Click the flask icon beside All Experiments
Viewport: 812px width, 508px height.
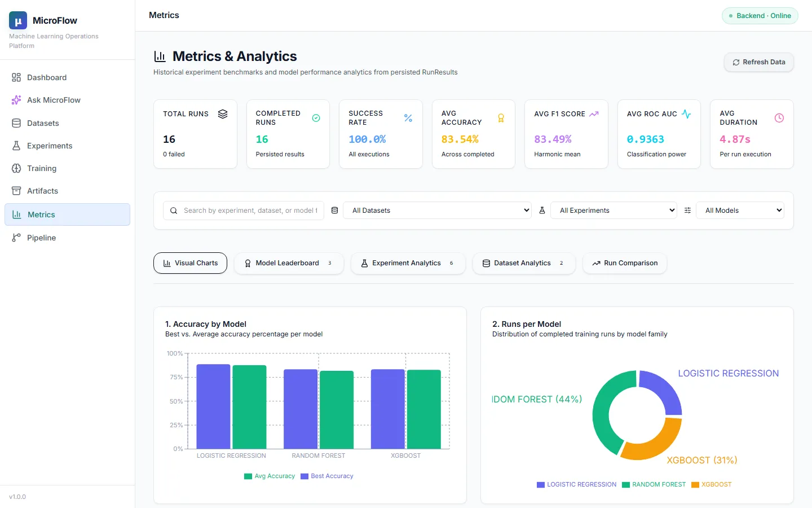coord(542,211)
